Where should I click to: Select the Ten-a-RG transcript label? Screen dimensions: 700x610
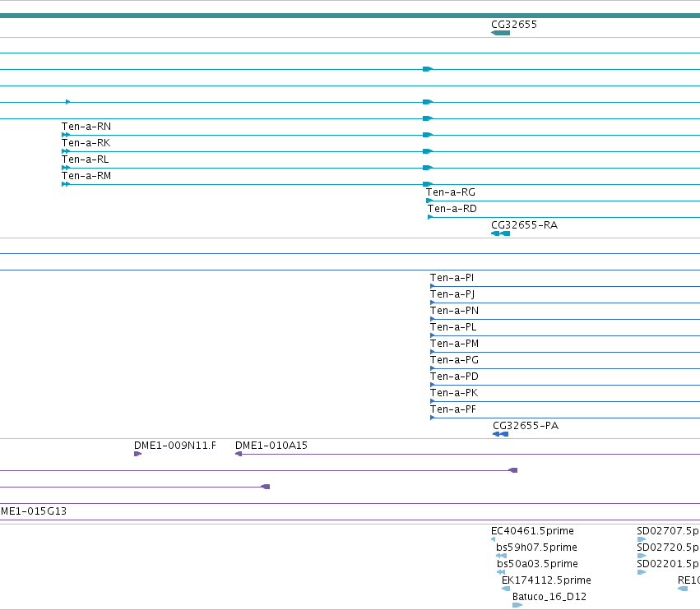pyautogui.click(x=451, y=192)
